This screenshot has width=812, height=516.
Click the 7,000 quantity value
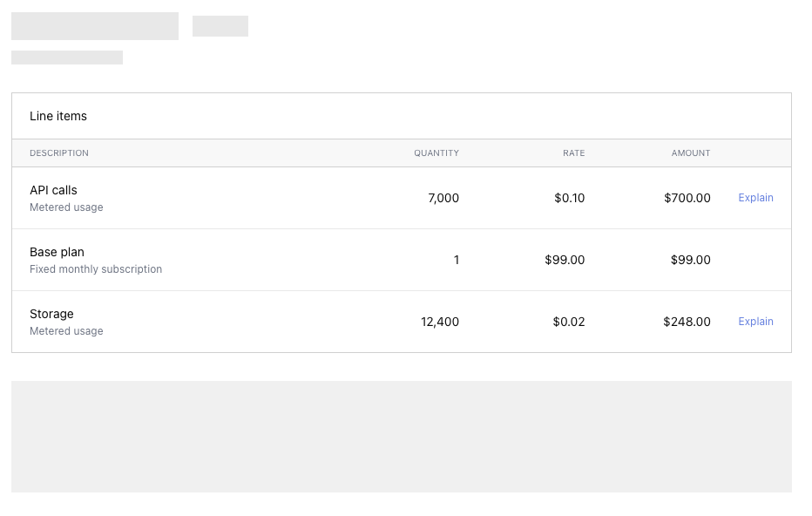443,198
